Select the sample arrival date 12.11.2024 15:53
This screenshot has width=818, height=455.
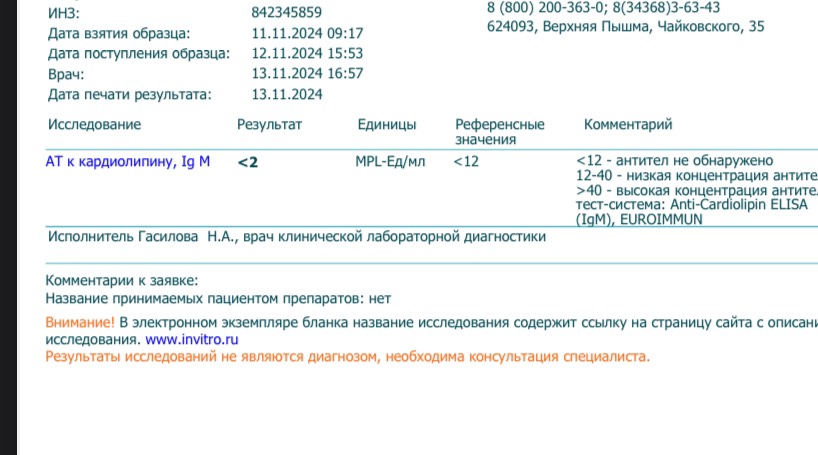tap(307, 54)
